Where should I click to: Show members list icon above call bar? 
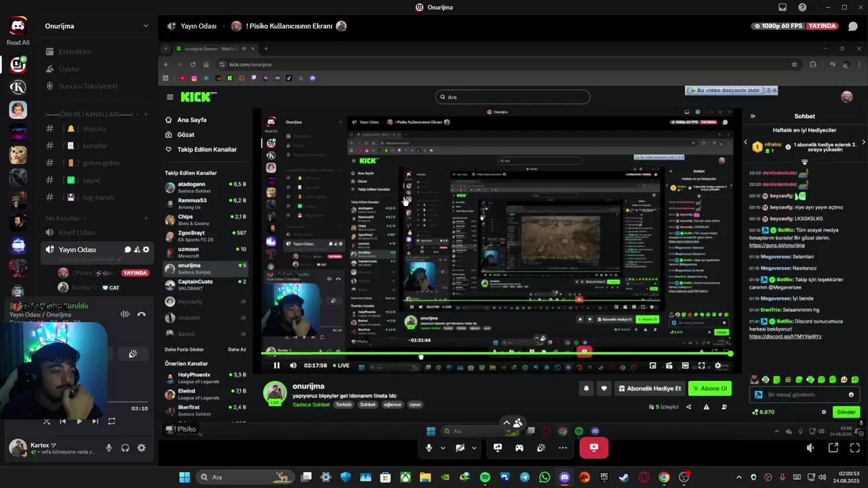tap(518, 423)
